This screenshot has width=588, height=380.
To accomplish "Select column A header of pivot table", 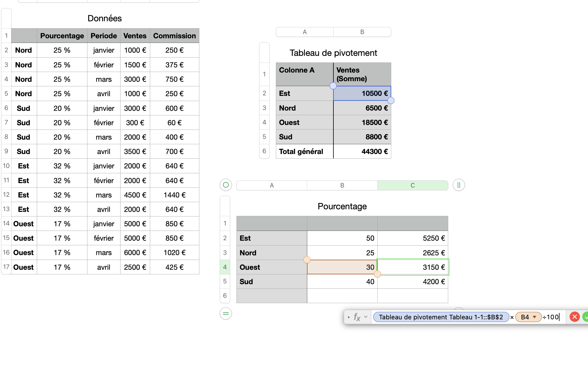I will 305,32.
